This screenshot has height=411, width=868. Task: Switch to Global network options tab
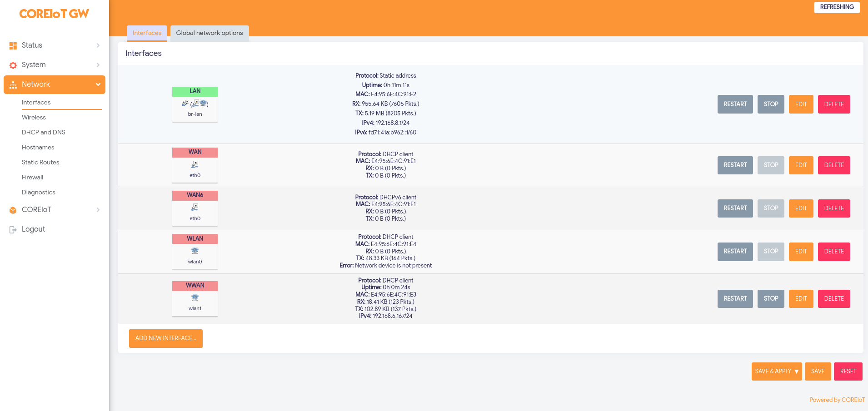click(x=210, y=33)
